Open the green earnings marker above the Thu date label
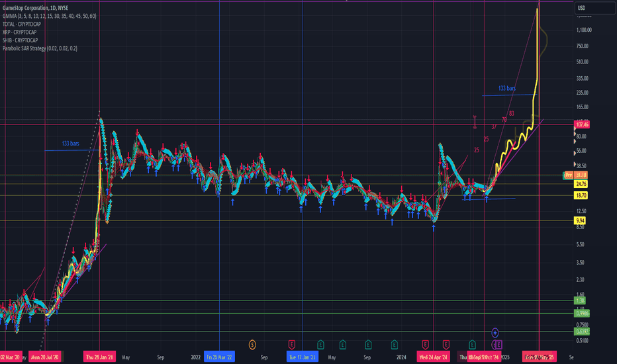Viewport: 617px width, 364px height. point(472,345)
